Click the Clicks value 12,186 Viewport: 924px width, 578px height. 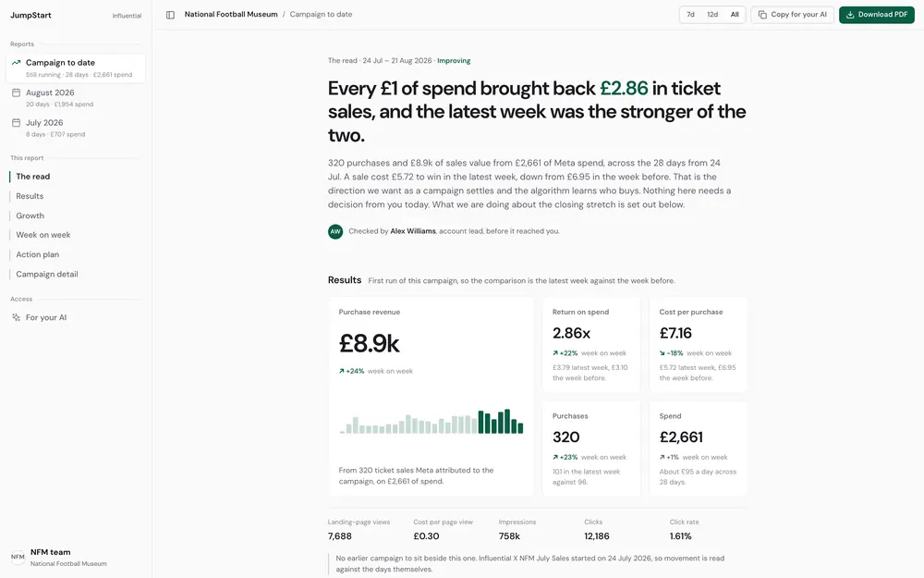pos(596,536)
